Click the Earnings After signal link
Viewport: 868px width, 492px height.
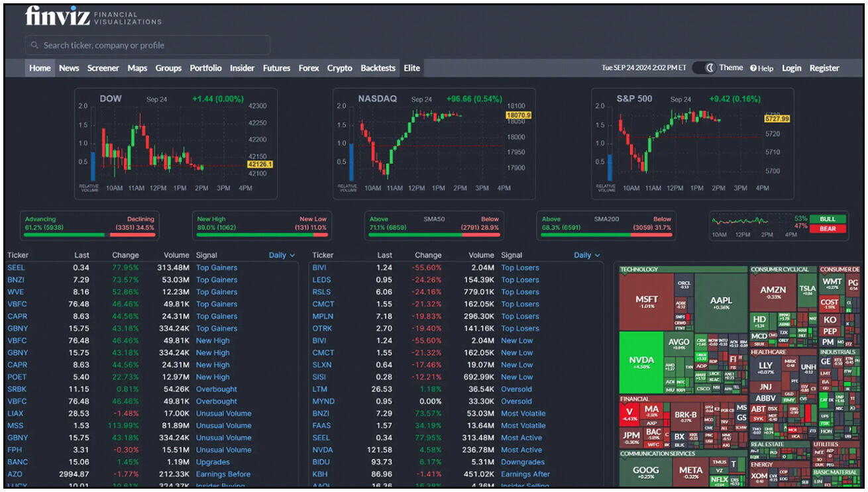pos(525,474)
